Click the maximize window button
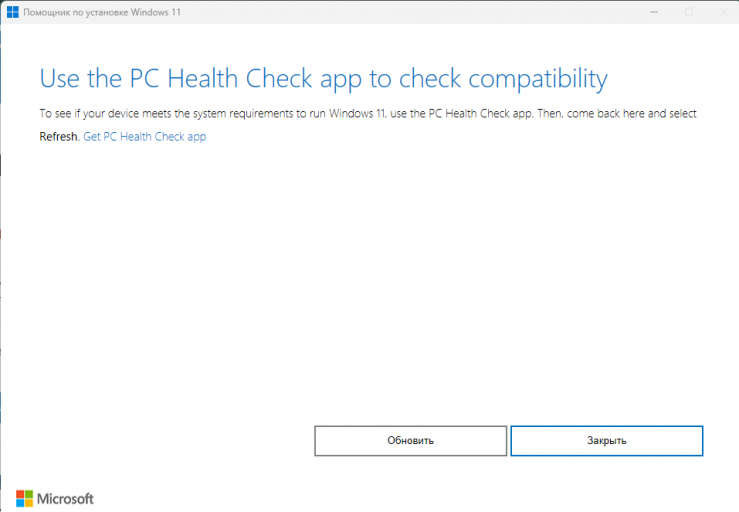Screen dimensions: 739x512 click(689, 12)
